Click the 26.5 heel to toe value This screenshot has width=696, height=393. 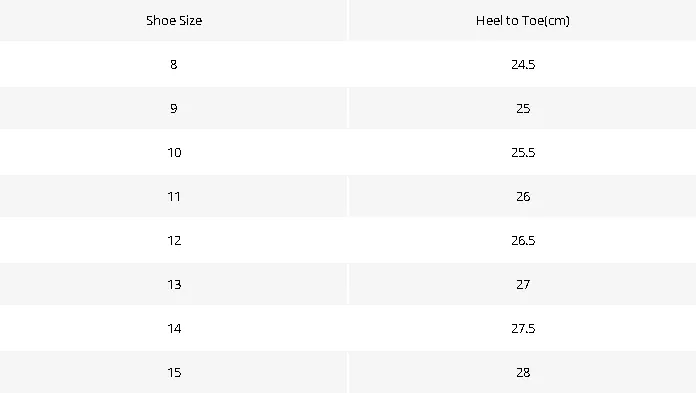pos(523,240)
